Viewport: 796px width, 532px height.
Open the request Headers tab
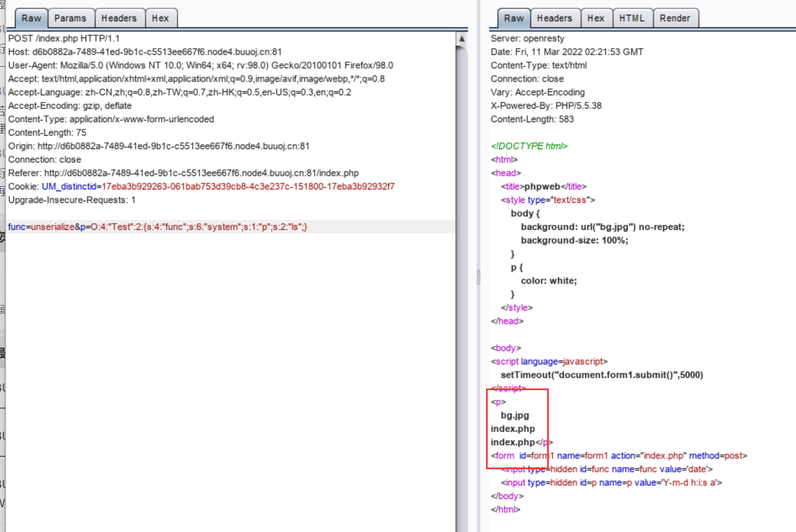(x=119, y=17)
